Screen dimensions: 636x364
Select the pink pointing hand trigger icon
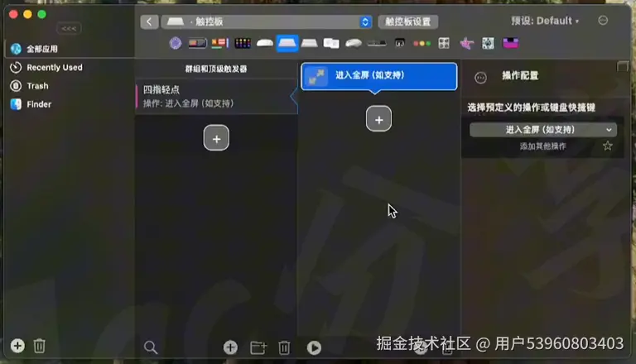(466, 43)
